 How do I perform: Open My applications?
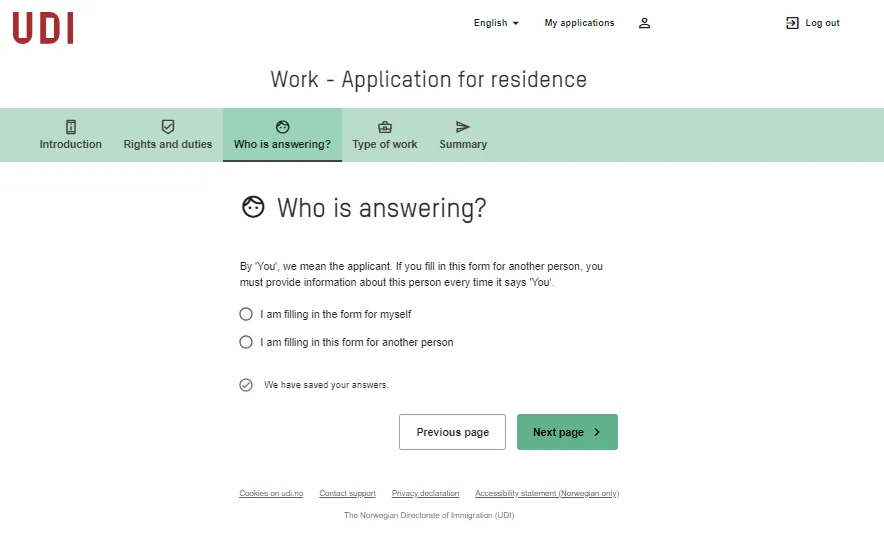point(579,23)
